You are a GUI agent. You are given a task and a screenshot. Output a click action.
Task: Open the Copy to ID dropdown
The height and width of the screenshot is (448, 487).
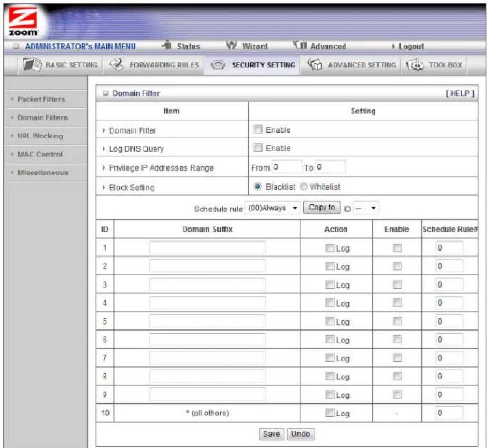pos(366,208)
